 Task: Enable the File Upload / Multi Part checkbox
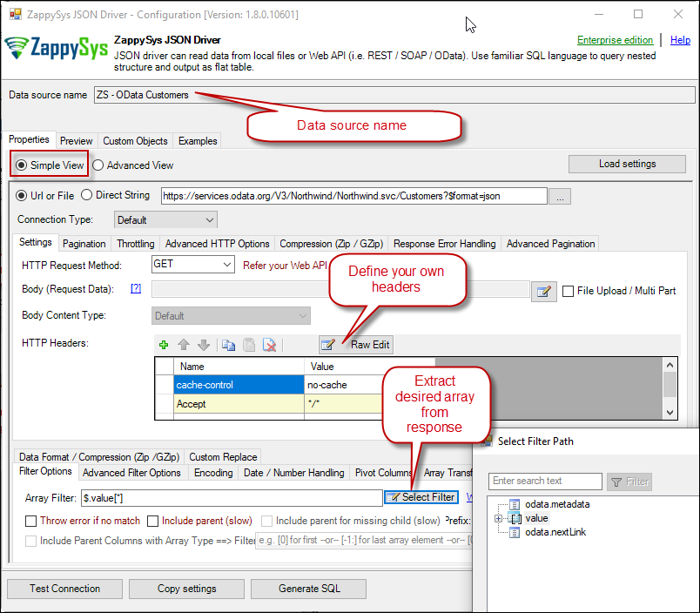569,291
